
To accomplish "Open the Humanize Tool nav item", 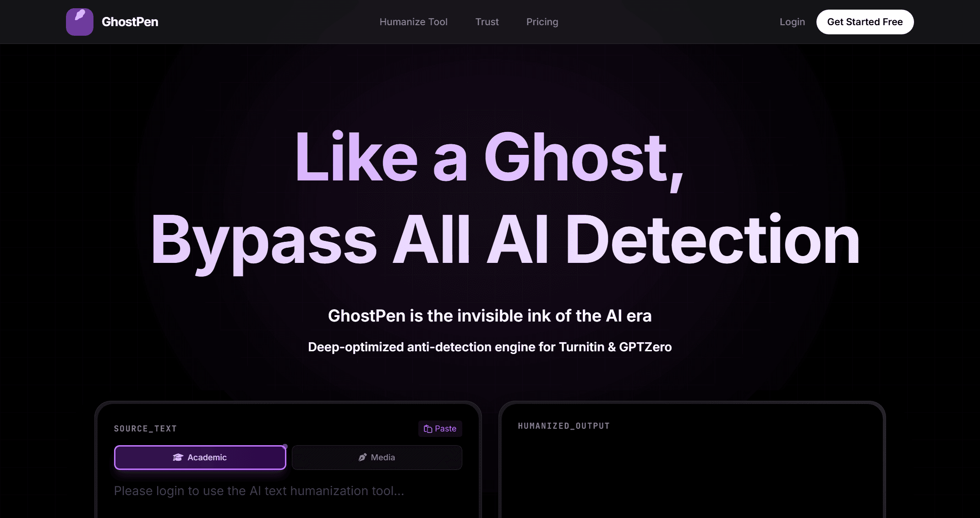I will point(413,22).
